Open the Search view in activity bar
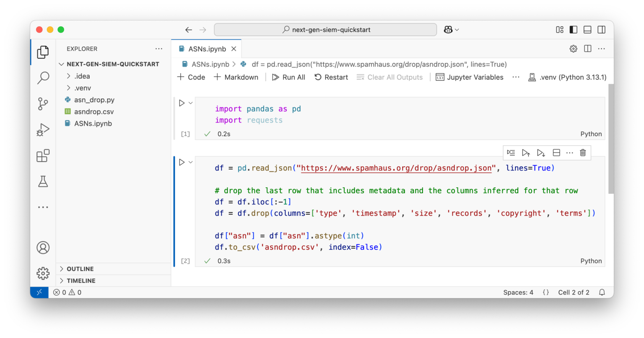Viewport: 644px width, 338px height. click(x=43, y=78)
